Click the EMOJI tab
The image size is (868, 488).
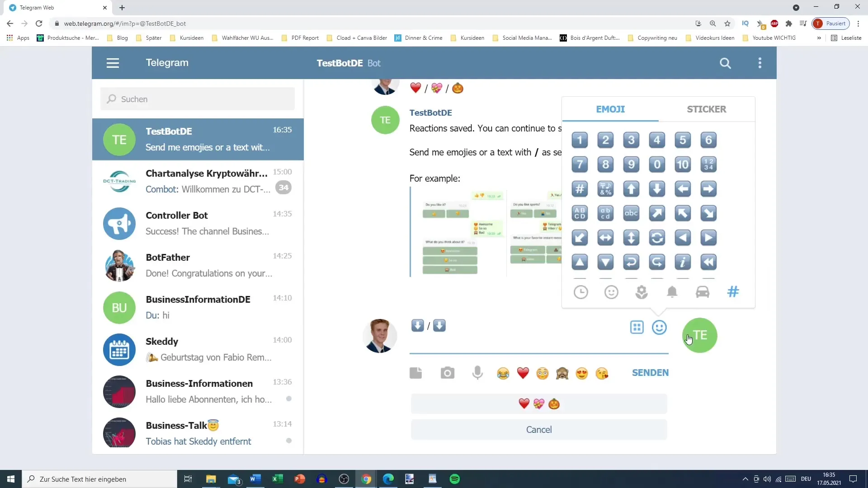click(x=610, y=109)
